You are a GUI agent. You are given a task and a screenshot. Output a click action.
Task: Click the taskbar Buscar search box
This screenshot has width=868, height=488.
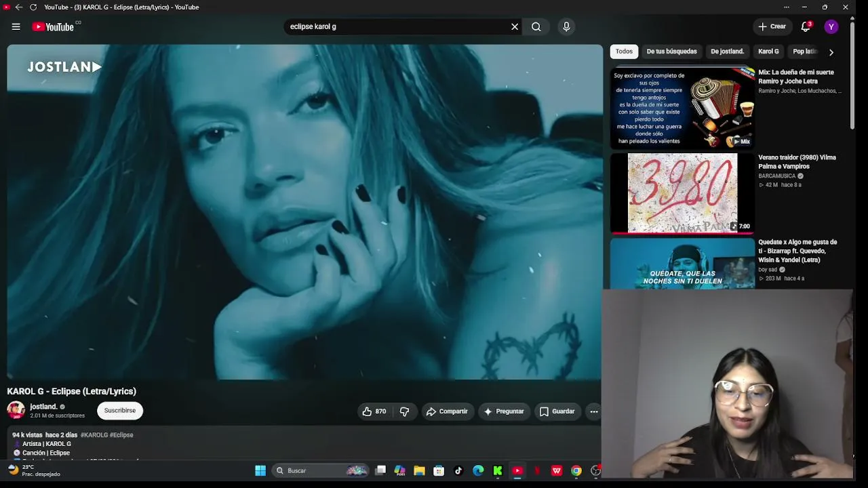(321, 470)
